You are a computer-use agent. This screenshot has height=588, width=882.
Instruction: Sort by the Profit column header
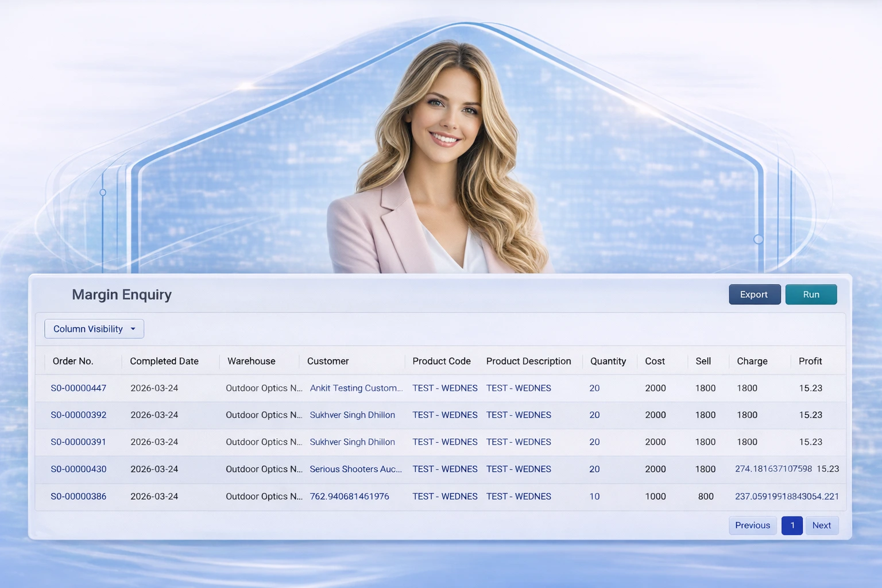pyautogui.click(x=810, y=361)
